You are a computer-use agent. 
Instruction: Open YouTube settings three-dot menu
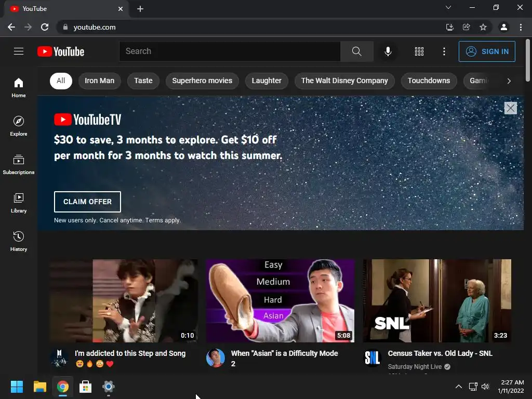pos(444,51)
